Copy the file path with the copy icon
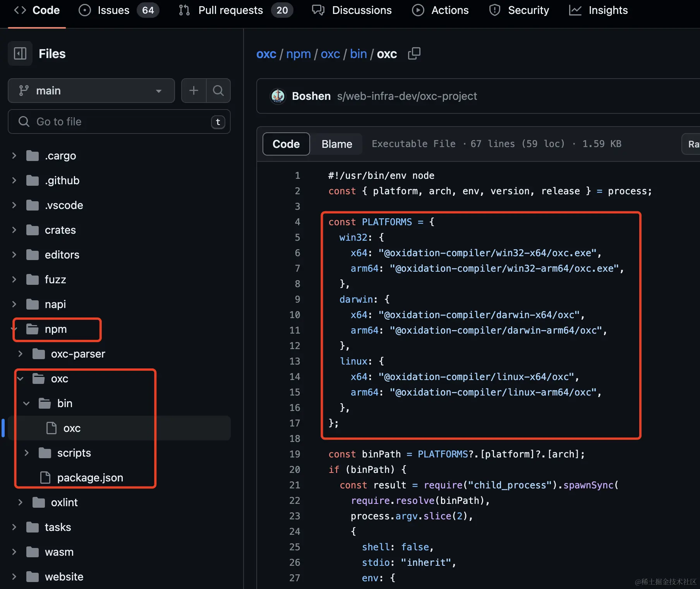 pyautogui.click(x=414, y=53)
